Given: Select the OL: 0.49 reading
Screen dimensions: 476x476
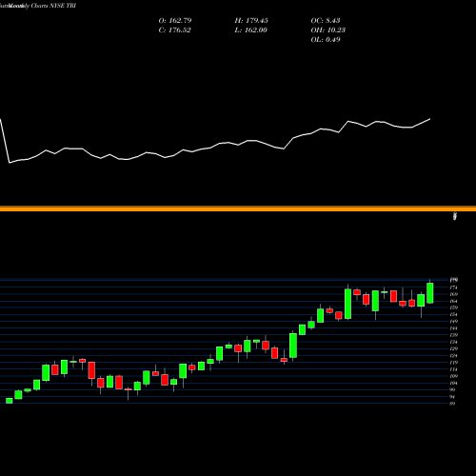Looking at the screenshot, I should [326, 40].
